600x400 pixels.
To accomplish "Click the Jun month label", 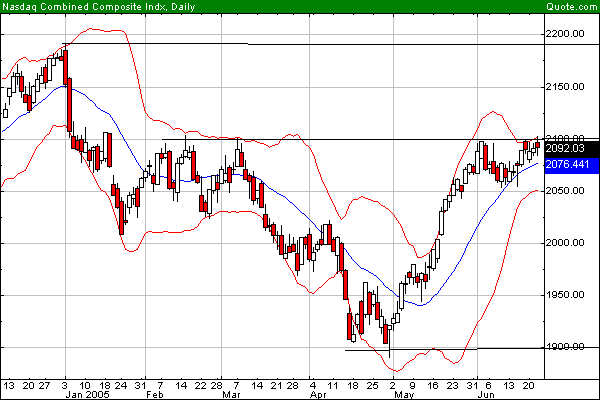I will pyautogui.click(x=486, y=395).
